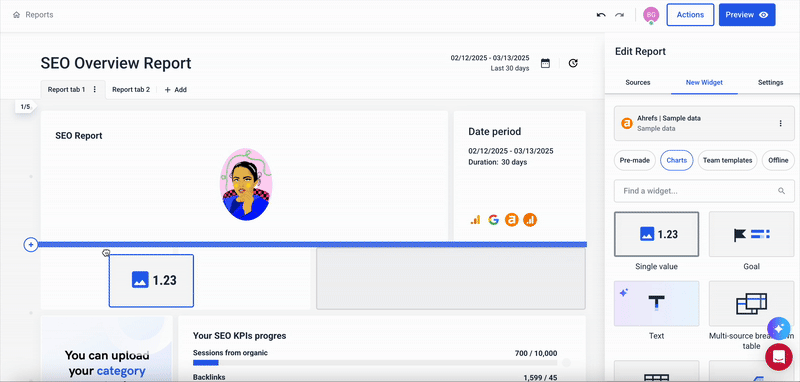800x382 pixels.
Task: Click the 1/5 page indicator
Action: (26, 107)
